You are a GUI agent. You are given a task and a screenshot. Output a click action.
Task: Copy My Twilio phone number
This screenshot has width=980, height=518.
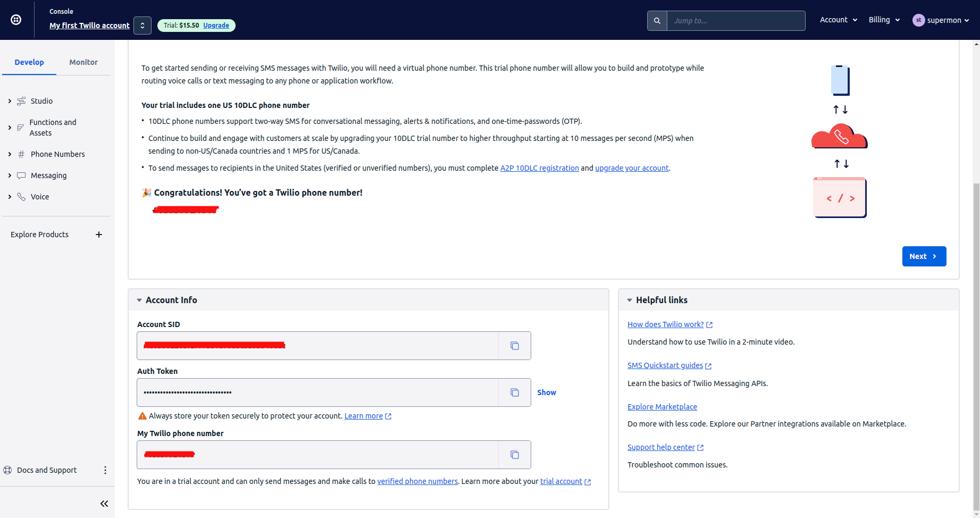tap(515, 455)
